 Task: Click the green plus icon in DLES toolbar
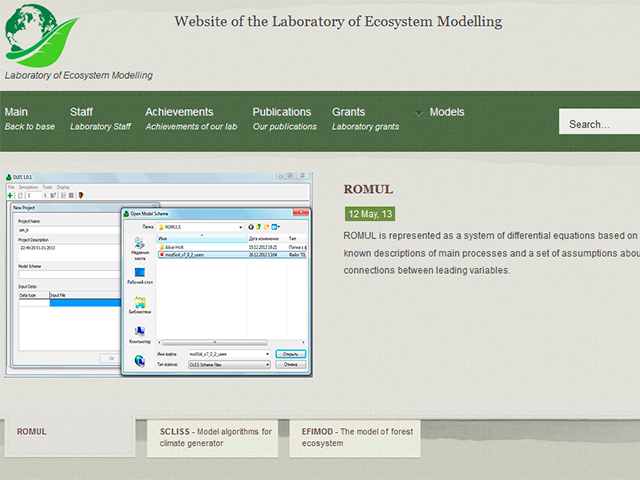[11, 195]
